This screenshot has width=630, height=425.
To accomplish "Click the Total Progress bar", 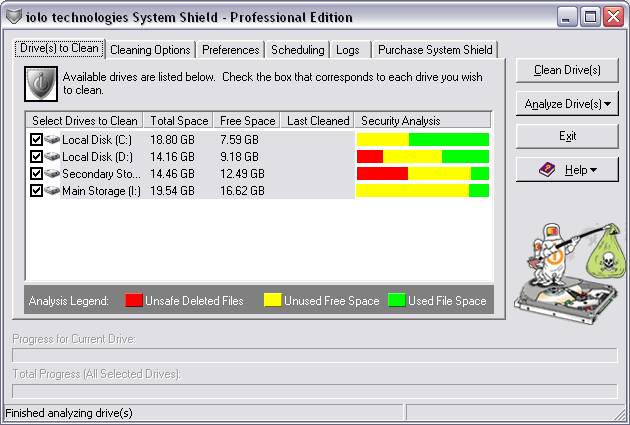I will [x=315, y=391].
